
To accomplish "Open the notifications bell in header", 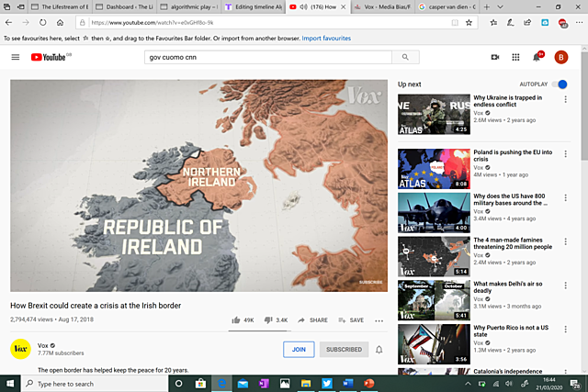I will (537, 57).
